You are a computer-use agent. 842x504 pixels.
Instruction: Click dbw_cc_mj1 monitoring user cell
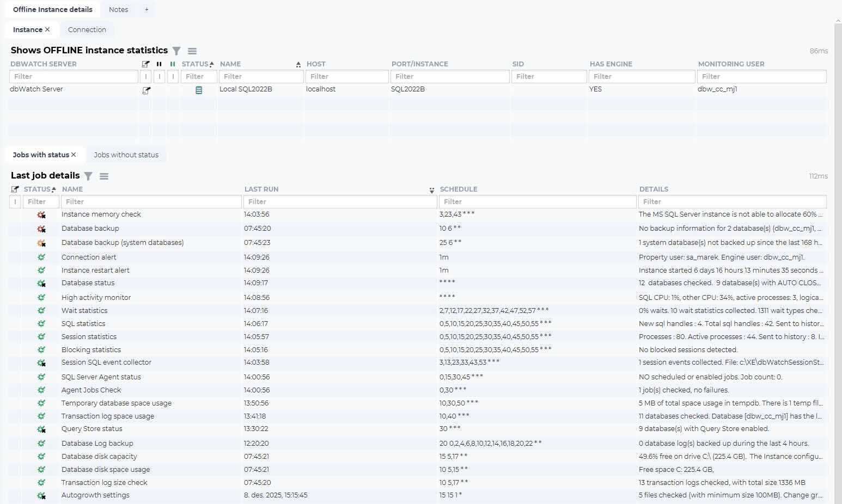click(x=717, y=89)
